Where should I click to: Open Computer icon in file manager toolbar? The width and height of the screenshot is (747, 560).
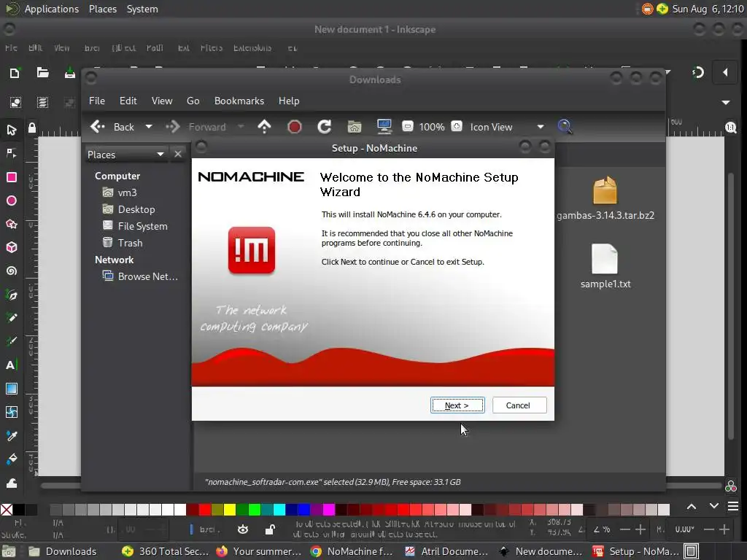point(384,127)
